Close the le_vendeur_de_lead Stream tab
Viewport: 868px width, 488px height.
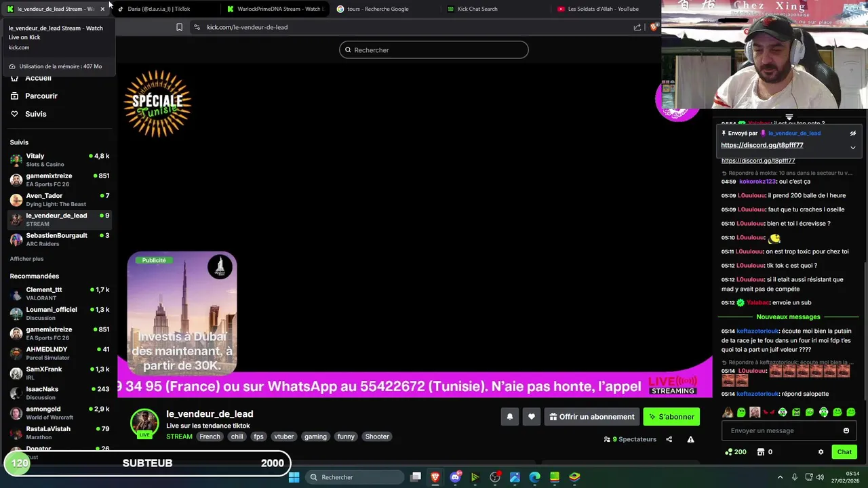[x=102, y=9]
